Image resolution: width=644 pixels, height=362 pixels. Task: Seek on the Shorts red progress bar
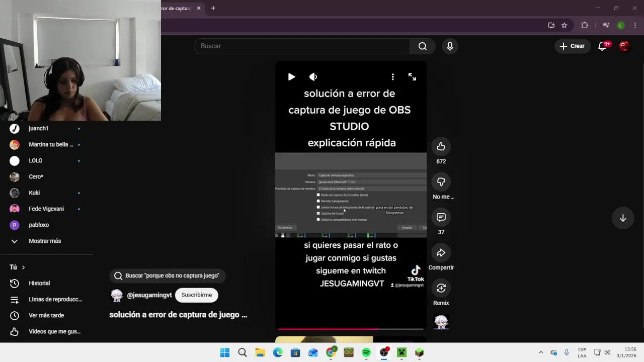click(351, 329)
